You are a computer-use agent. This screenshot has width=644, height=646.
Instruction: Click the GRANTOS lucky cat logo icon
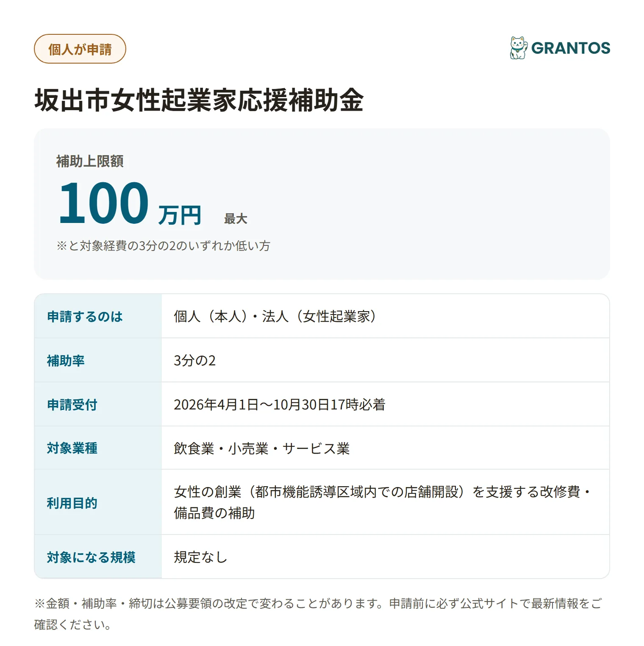(x=519, y=48)
